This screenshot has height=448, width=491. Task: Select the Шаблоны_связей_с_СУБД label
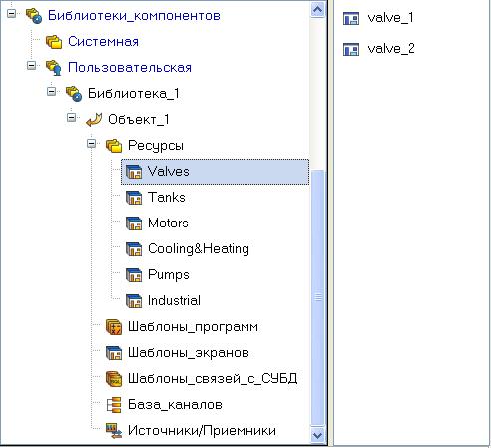click(213, 379)
